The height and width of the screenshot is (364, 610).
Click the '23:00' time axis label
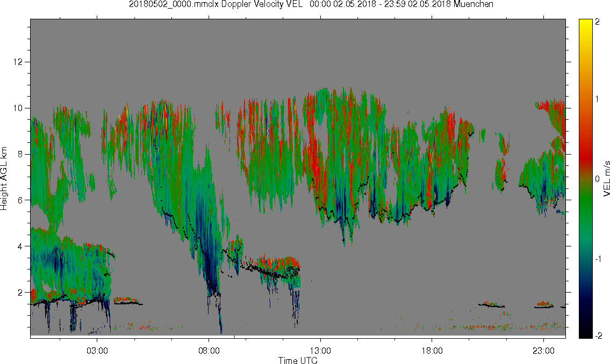click(x=543, y=351)
